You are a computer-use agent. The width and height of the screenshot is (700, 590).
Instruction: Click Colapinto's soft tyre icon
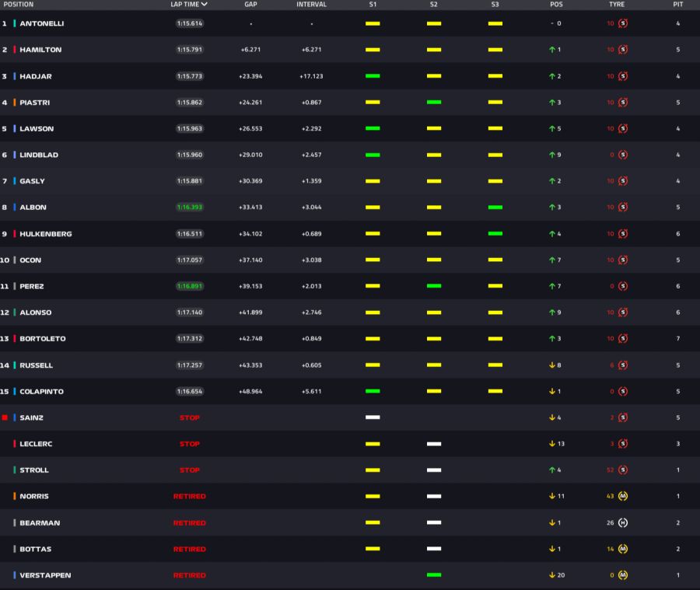tap(623, 392)
